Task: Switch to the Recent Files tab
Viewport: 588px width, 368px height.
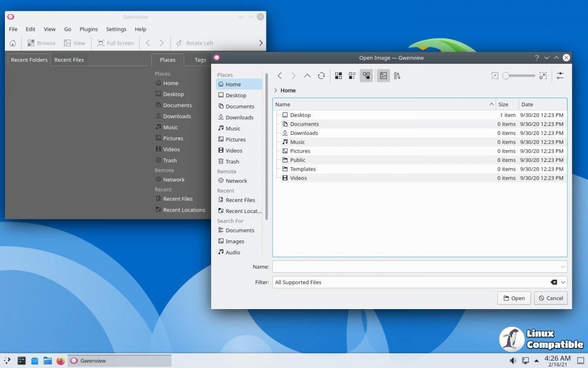Action: click(69, 60)
